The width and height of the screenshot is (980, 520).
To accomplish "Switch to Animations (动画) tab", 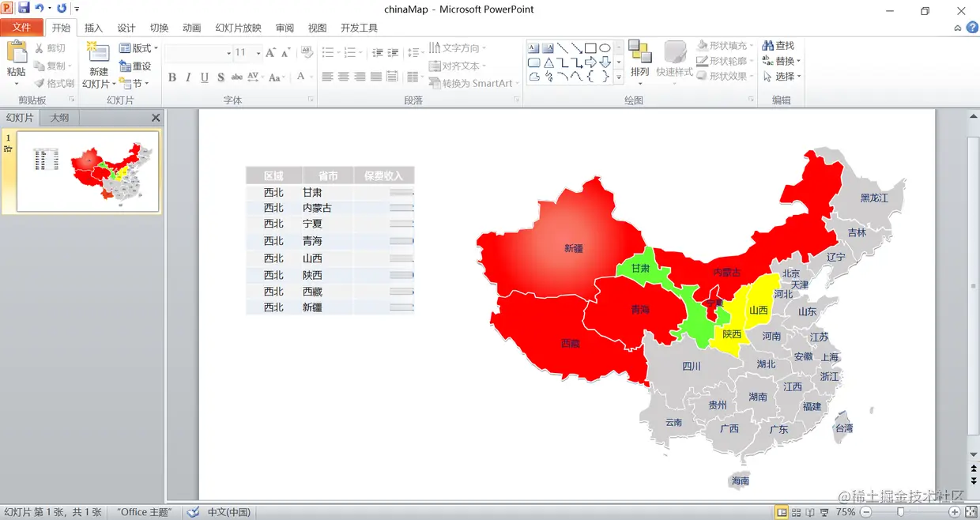I will 192,28.
